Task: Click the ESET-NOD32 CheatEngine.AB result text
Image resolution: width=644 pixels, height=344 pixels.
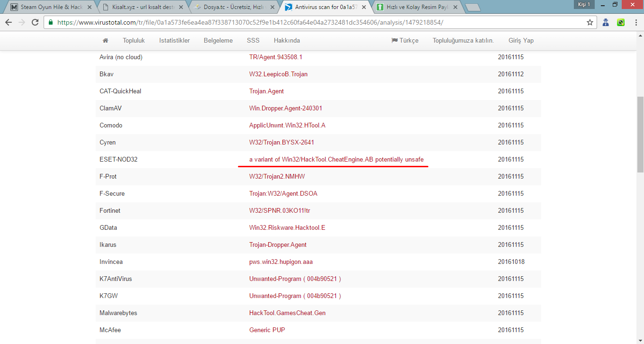Action: pos(336,159)
